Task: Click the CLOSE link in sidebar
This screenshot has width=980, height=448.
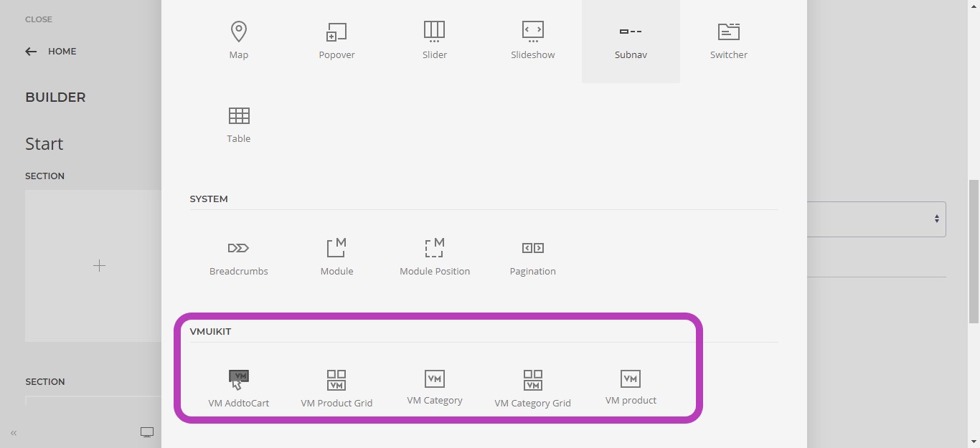Action: [x=39, y=19]
